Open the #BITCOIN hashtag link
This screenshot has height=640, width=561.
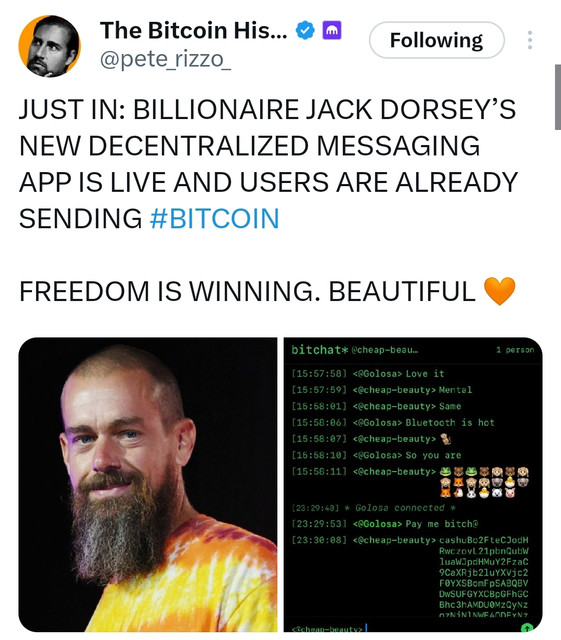click(x=214, y=218)
